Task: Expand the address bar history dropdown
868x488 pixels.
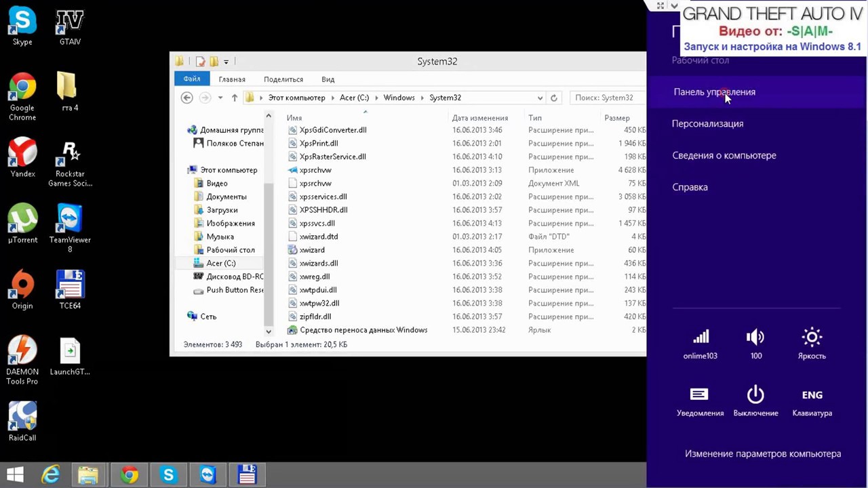Action: coord(540,98)
